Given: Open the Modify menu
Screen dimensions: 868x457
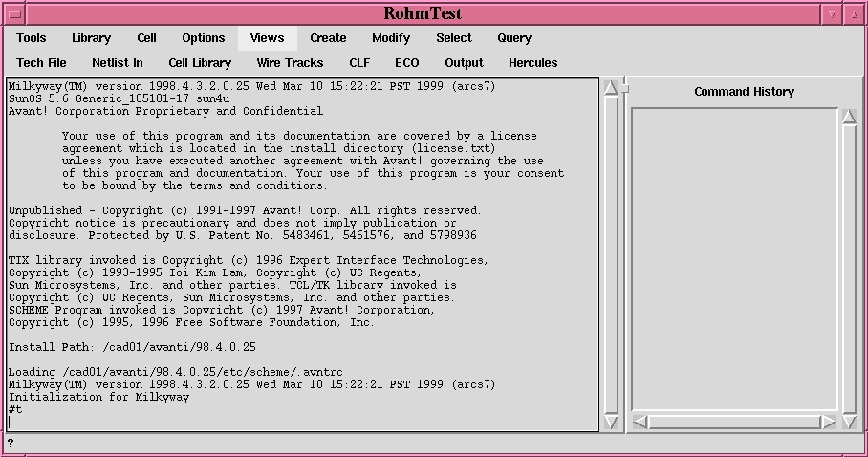Looking at the screenshot, I should pos(391,38).
